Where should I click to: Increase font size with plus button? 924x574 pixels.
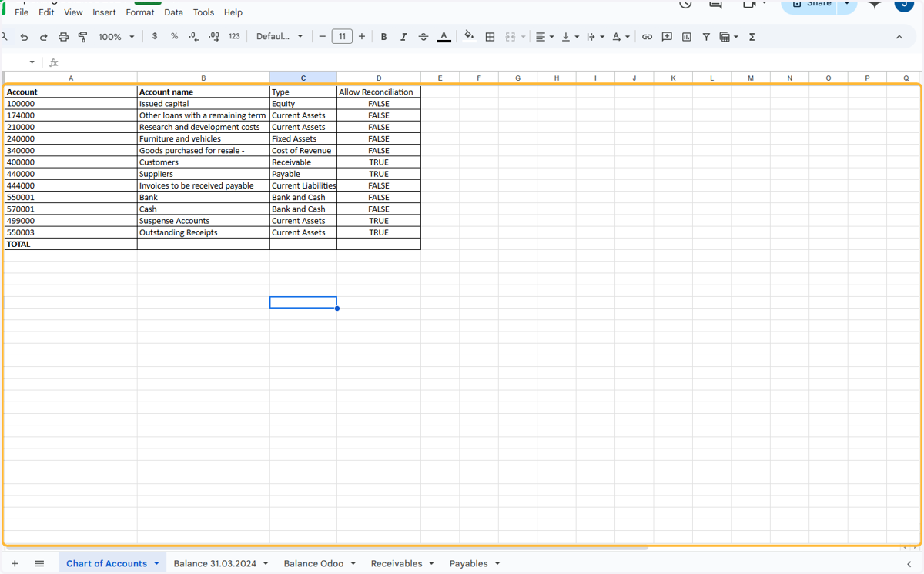point(362,36)
